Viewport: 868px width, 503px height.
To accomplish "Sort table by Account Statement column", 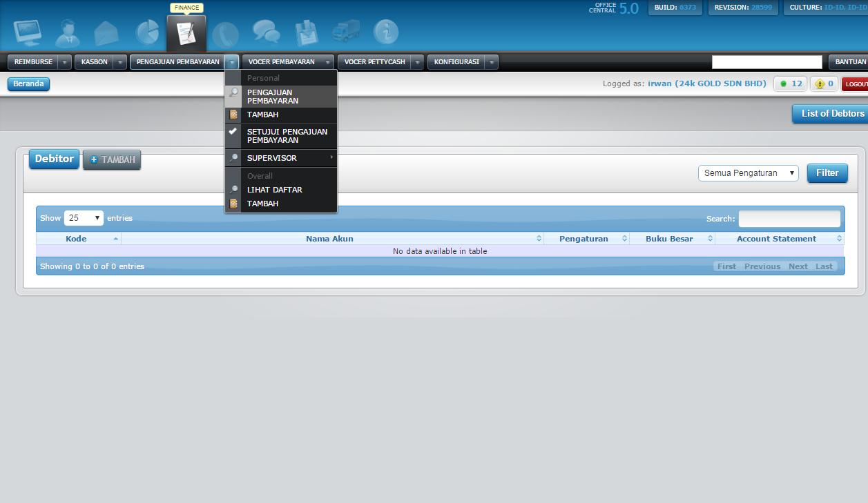I will click(x=780, y=239).
